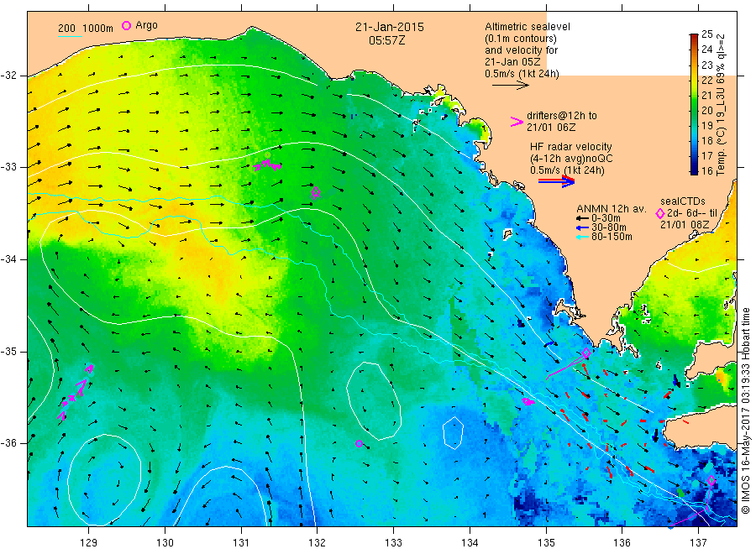Click the black altimetric velocity scale arrow
Viewport: 756px width, 554px height.
click(x=511, y=86)
